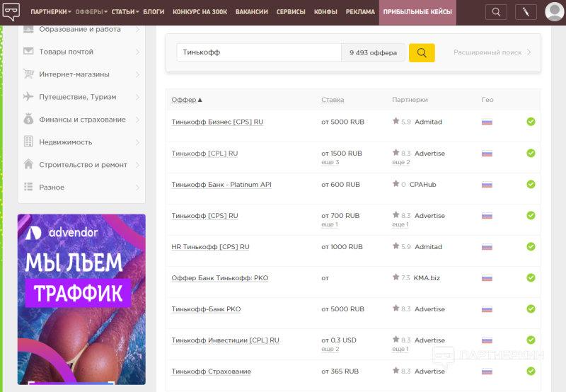
Task: Show еще 3 rates for Тинькофф [CPL]
Action: tap(330, 162)
